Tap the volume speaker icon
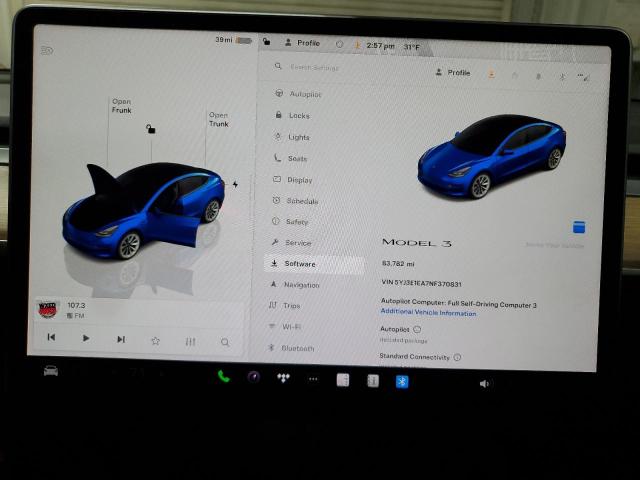The image size is (640, 480). [484, 384]
